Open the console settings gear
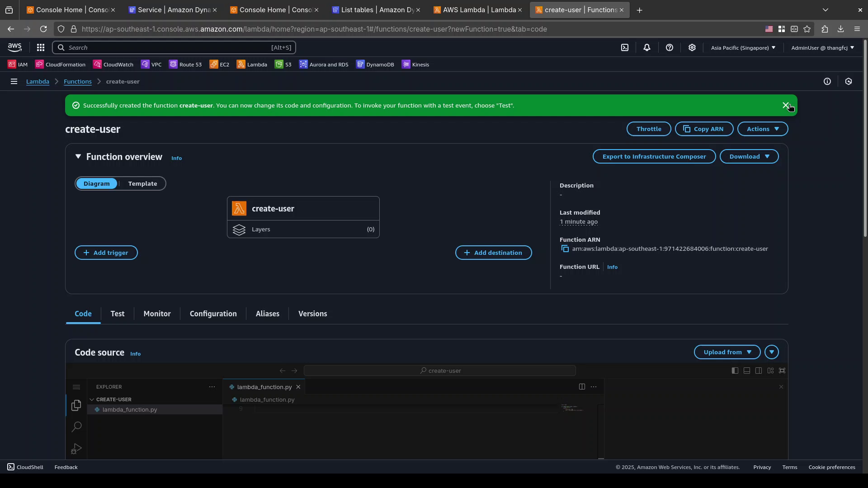This screenshot has width=868, height=488. coord(692,47)
